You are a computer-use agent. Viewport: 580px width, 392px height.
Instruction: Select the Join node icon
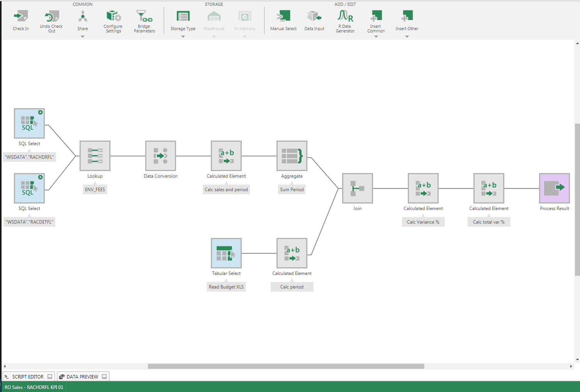click(x=358, y=188)
